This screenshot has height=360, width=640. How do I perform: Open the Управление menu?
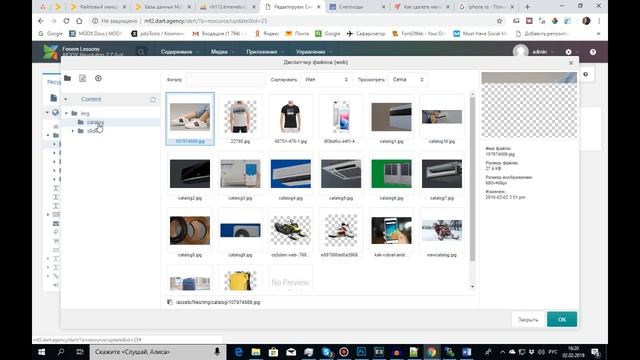click(x=313, y=52)
